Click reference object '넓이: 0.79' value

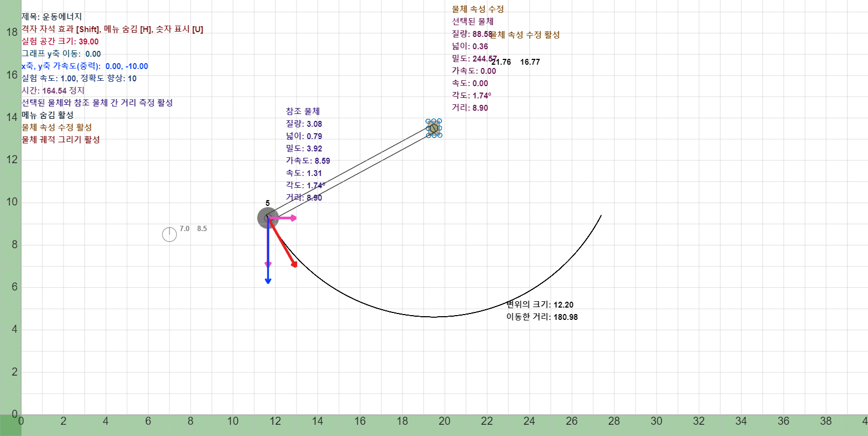tap(304, 136)
